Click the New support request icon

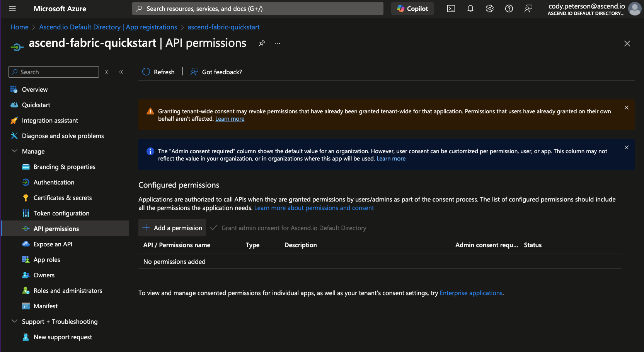[26, 337]
